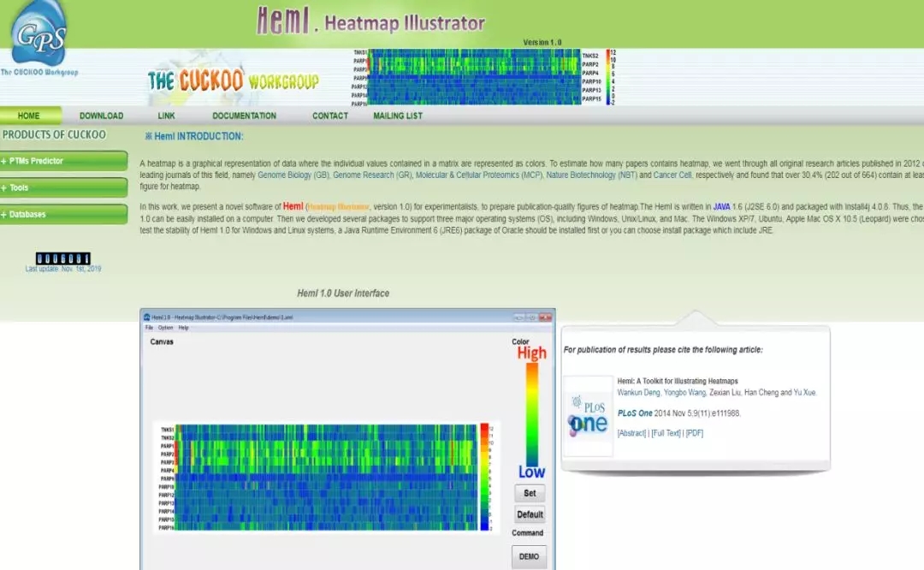Follow the Genome Biology (GB) link
This screenshot has width=924, height=570.
coord(293,175)
